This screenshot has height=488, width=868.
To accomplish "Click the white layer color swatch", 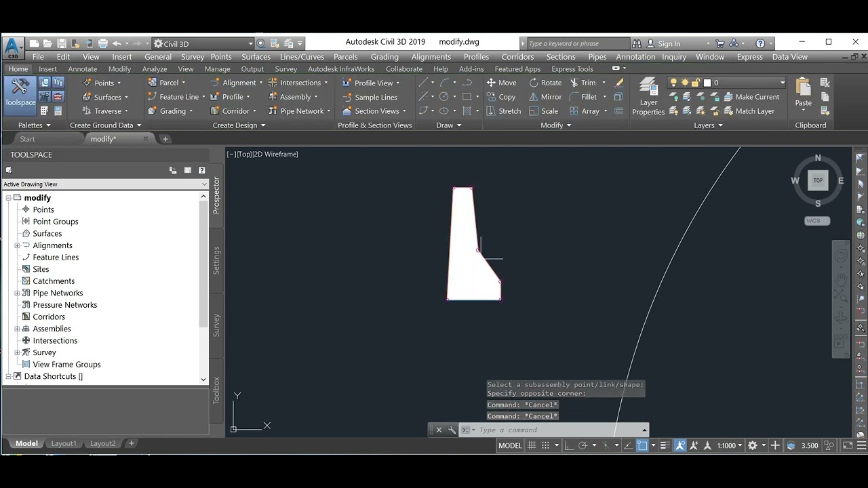I will (x=707, y=83).
